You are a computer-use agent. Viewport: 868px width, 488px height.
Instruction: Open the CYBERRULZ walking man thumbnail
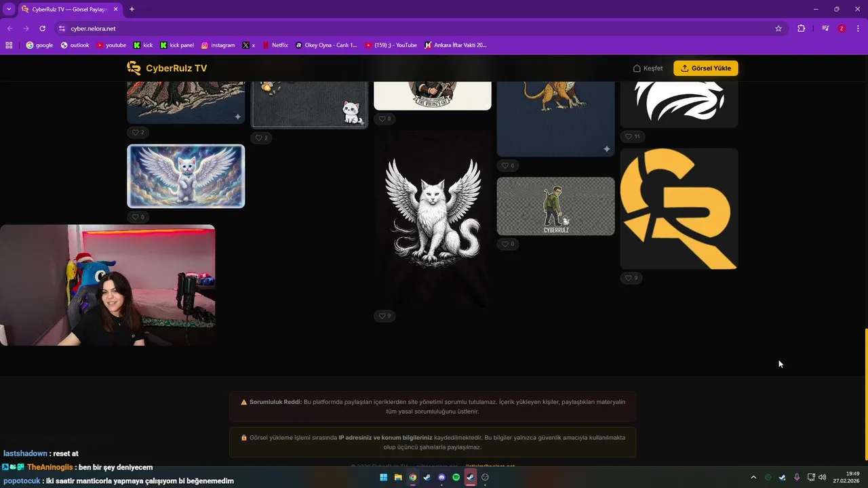556,206
